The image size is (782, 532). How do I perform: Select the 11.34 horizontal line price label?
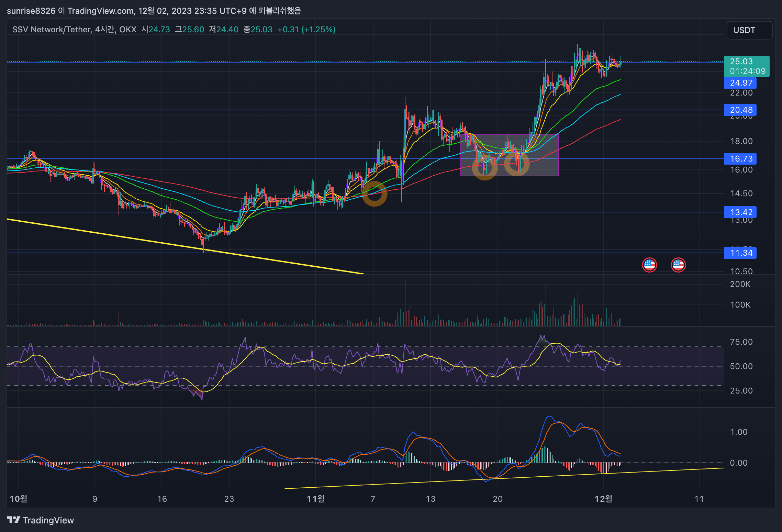[x=740, y=253]
